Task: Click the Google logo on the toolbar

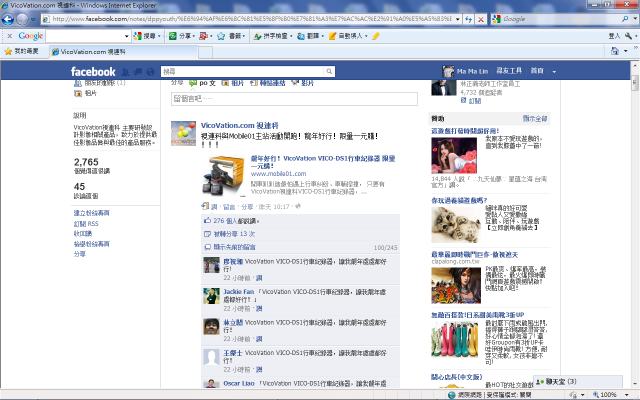Action: (x=31, y=36)
